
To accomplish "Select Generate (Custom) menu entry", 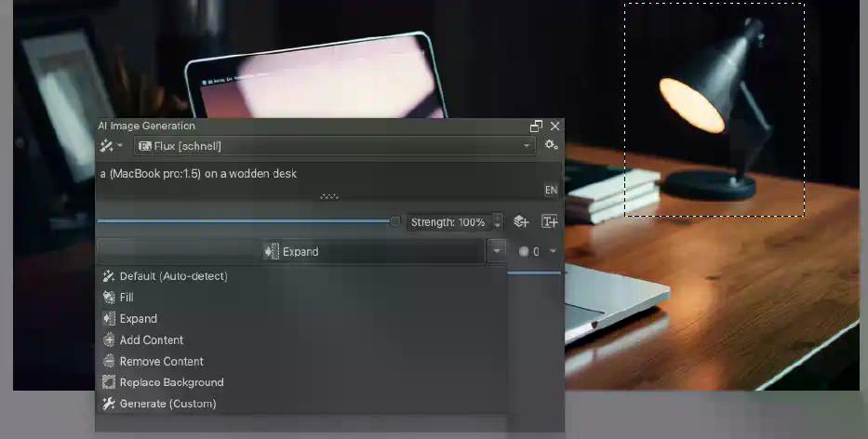I will click(x=301, y=404).
